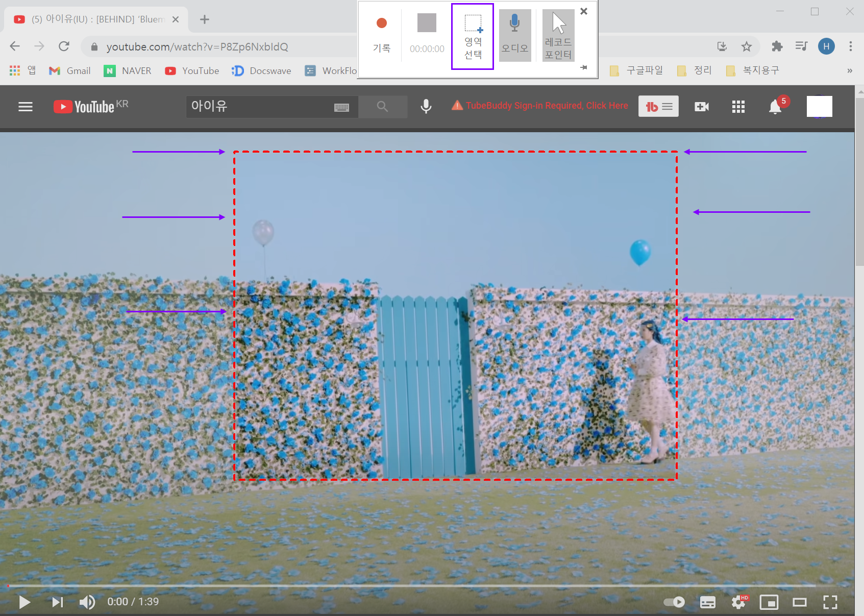The height and width of the screenshot is (616, 864).
Task: Open the 구글파일 bookmark folder
Action: pyautogui.click(x=636, y=70)
